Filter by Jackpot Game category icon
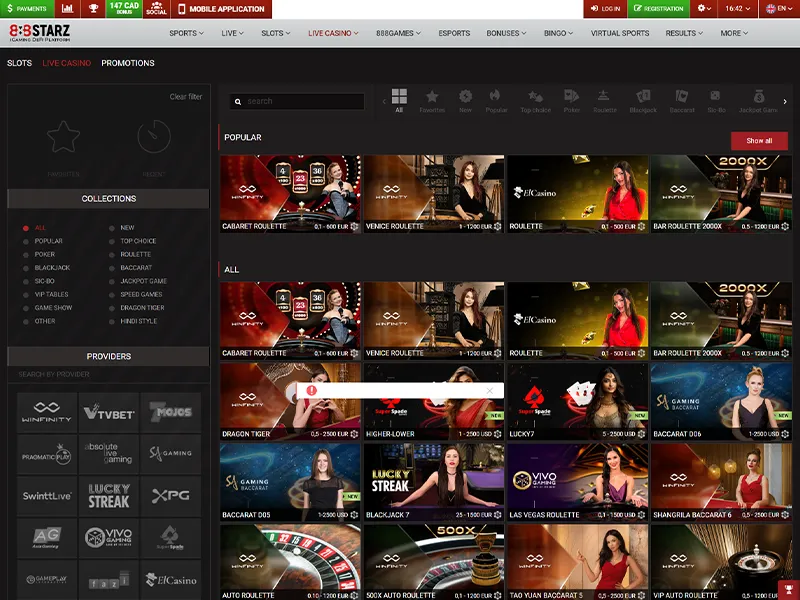The height and width of the screenshot is (600, 800). [x=758, y=101]
